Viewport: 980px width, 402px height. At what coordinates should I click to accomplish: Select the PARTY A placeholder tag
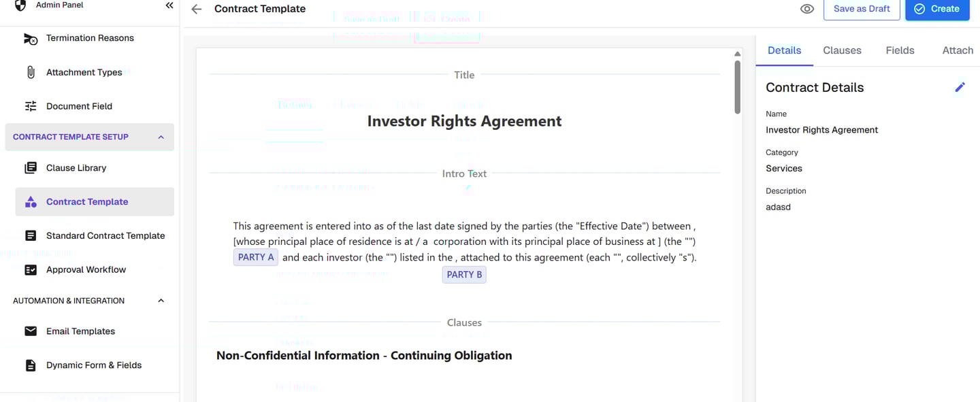(x=256, y=257)
